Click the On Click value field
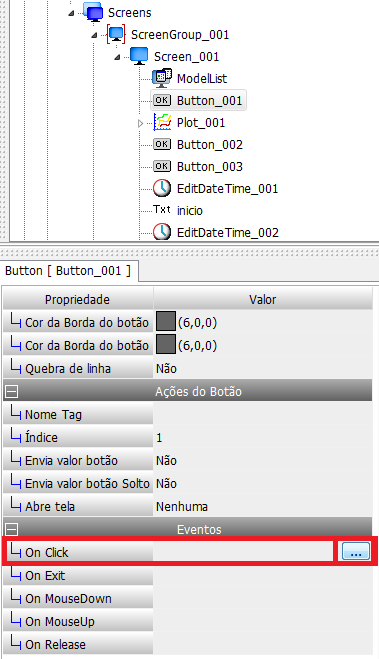The width and height of the screenshot is (379, 659). [x=243, y=552]
